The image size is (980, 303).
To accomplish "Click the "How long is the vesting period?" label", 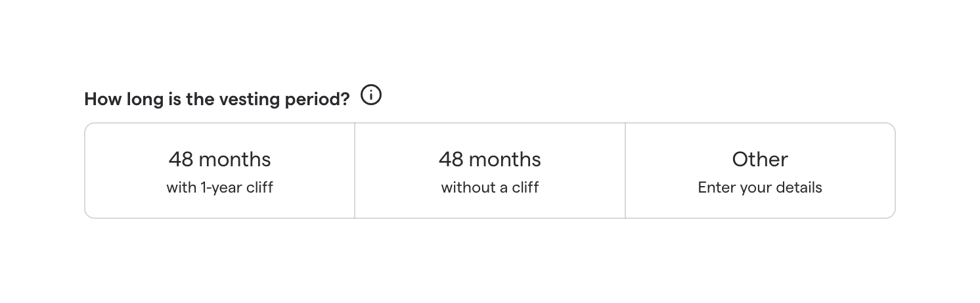I will tap(217, 99).
